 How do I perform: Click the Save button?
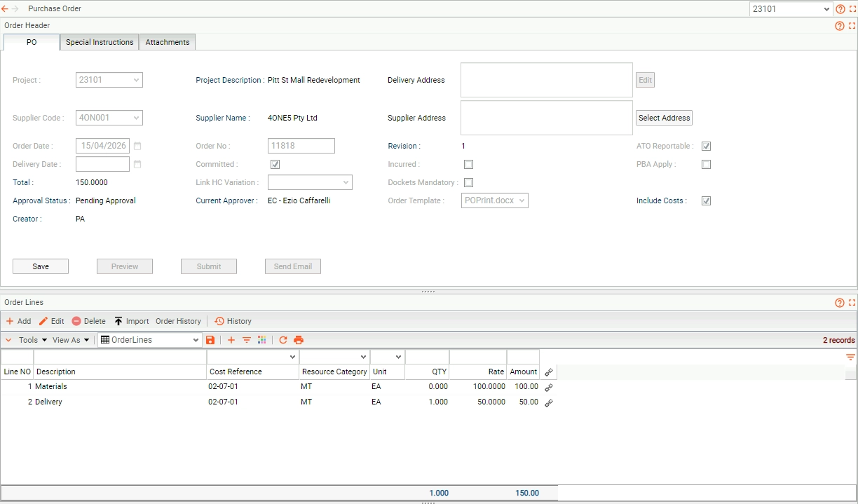[41, 266]
